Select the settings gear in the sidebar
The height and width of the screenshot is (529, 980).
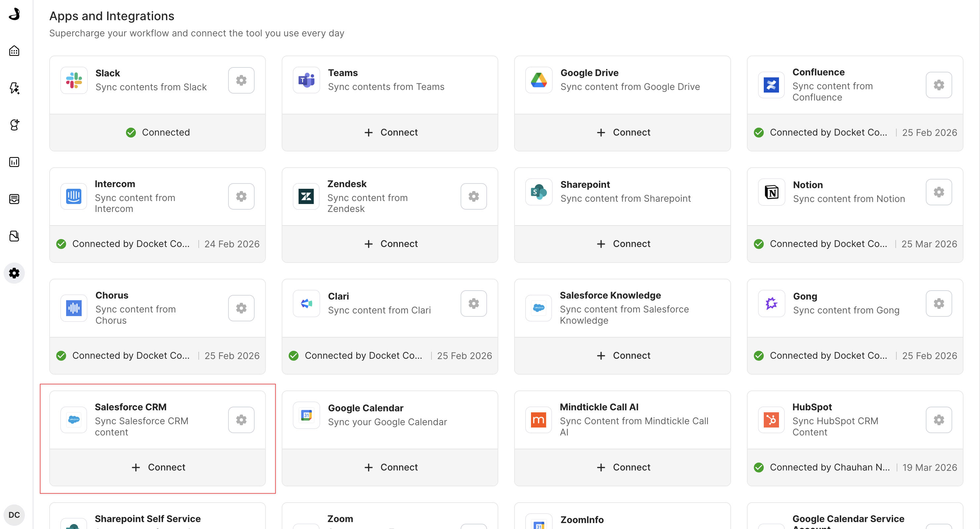pos(14,273)
